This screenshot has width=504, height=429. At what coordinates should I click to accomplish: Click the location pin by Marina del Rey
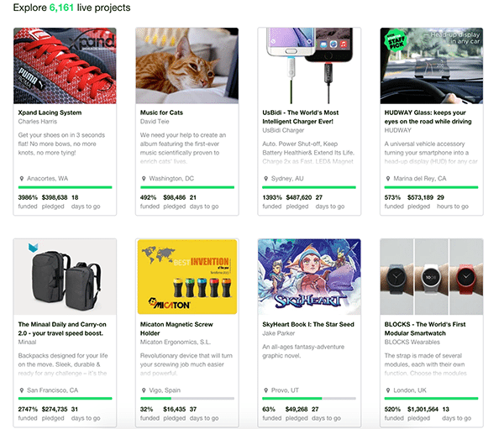[x=387, y=179]
